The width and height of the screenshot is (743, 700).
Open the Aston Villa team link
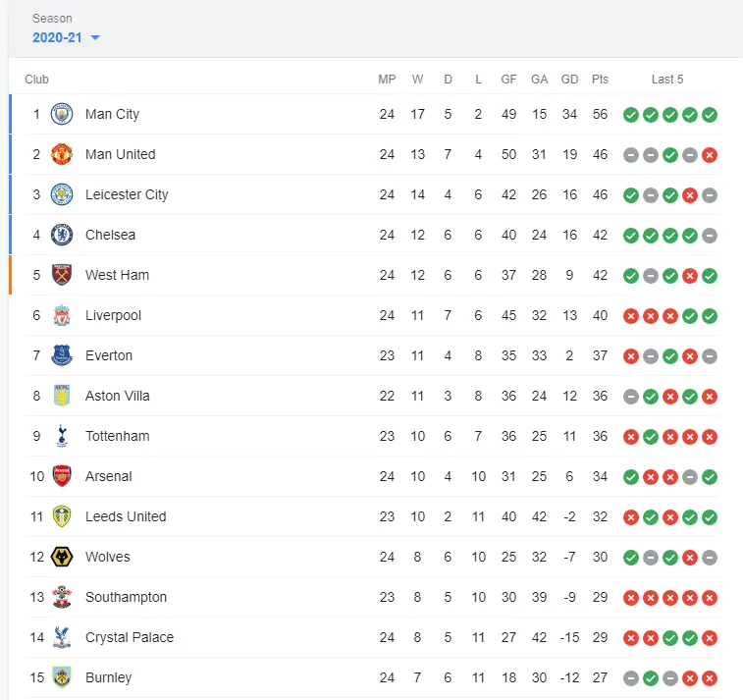[x=116, y=396]
